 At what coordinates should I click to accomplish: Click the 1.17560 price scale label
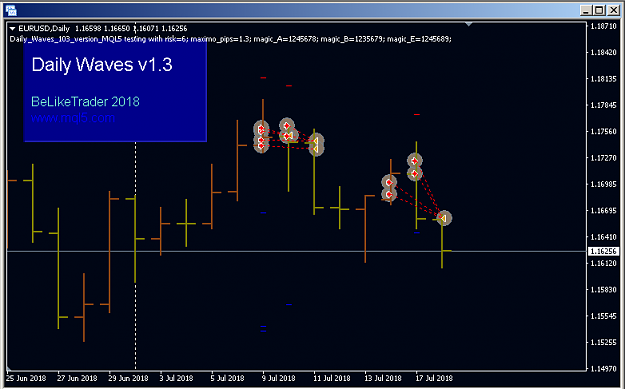(x=603, y=132)
